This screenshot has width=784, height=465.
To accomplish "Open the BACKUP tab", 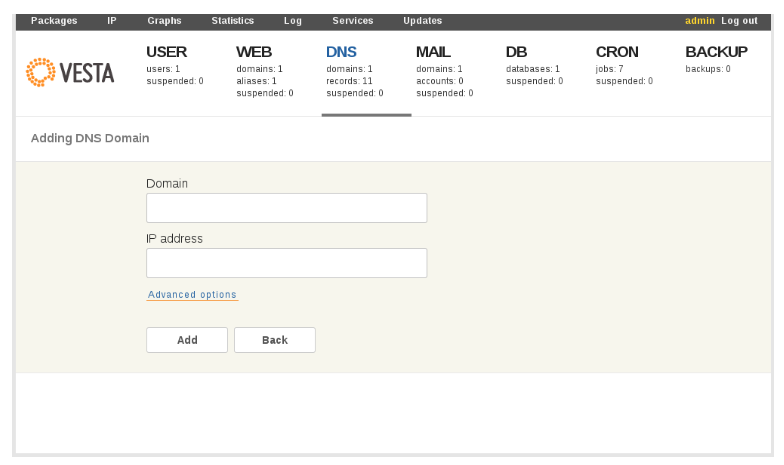I will [716, 52].
